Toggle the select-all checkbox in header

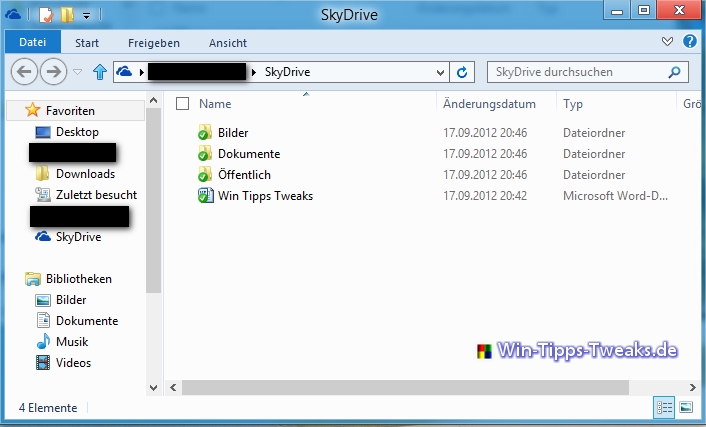182,104
